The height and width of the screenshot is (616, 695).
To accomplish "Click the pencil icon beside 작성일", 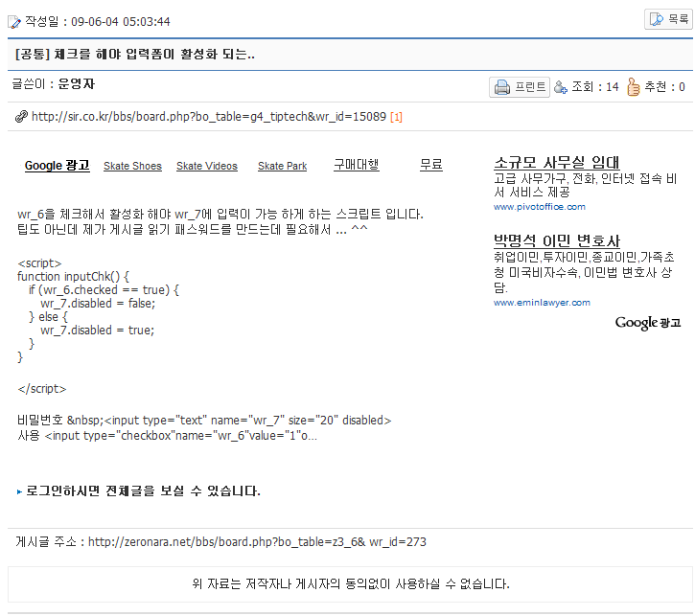I will pos(14,21).
